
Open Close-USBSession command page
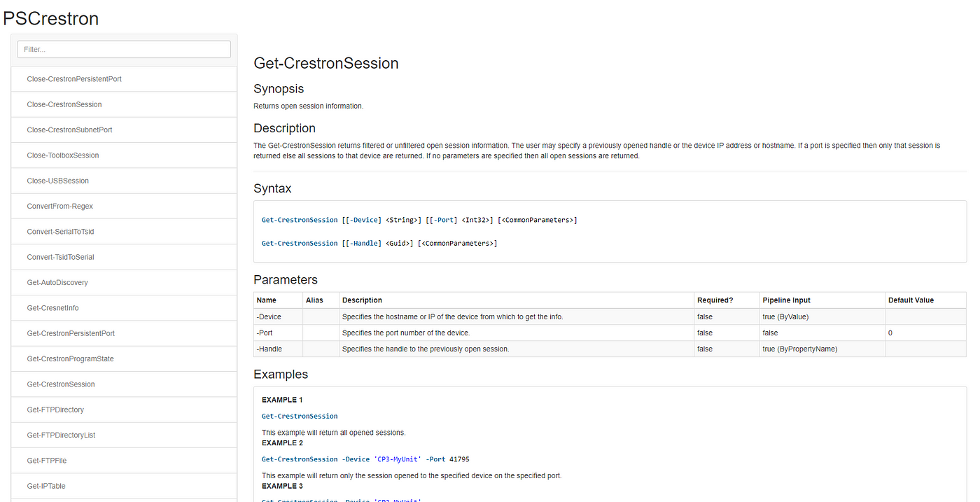[x=124, y=181]
